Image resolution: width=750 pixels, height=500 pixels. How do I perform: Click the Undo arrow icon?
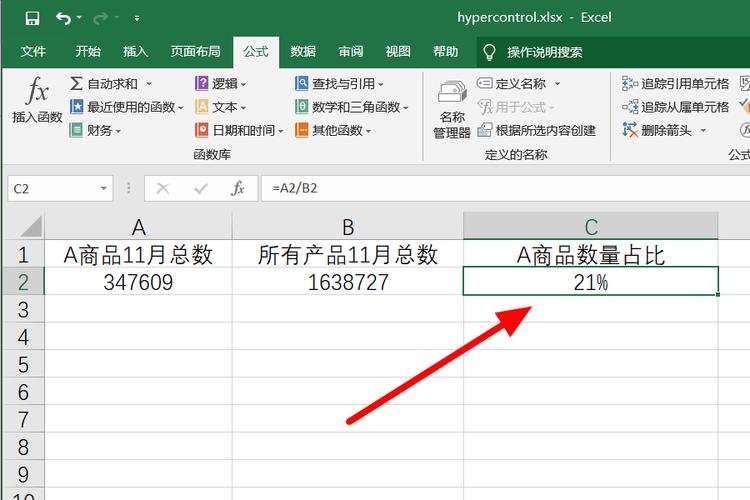click(x=63, y=18)
